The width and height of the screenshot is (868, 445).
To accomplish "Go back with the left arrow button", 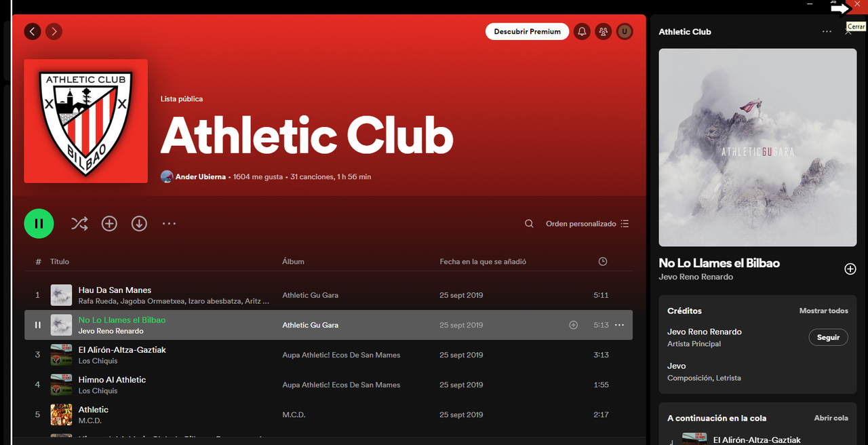I will click(33, 31).
